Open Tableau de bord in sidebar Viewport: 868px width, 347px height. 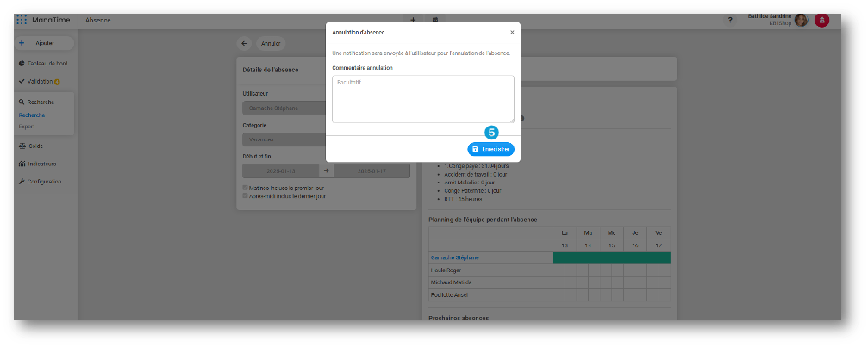(x=47, y=64)
